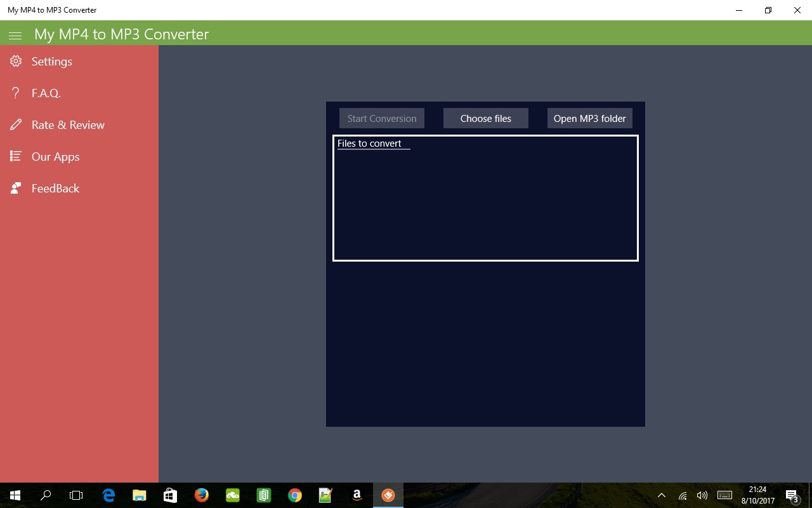
Task: Click inside the Files to convert list box
Action: [x=485, y=197]
